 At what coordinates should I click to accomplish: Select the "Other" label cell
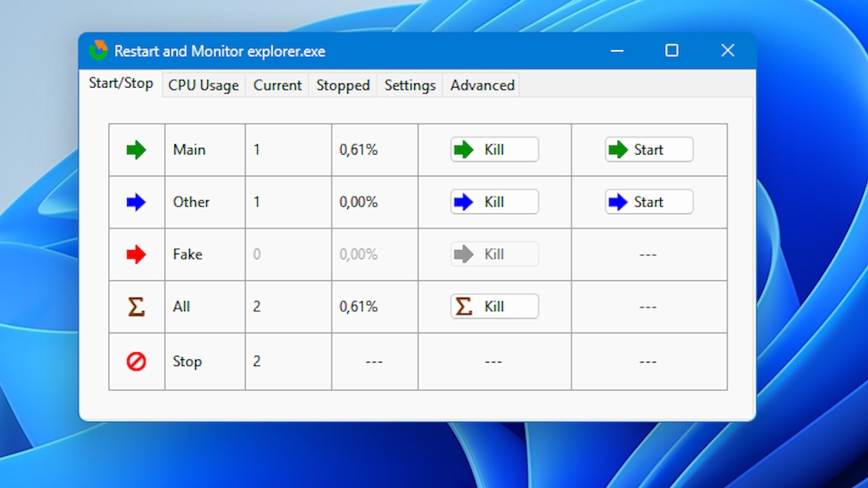click(x=205, y=202)
